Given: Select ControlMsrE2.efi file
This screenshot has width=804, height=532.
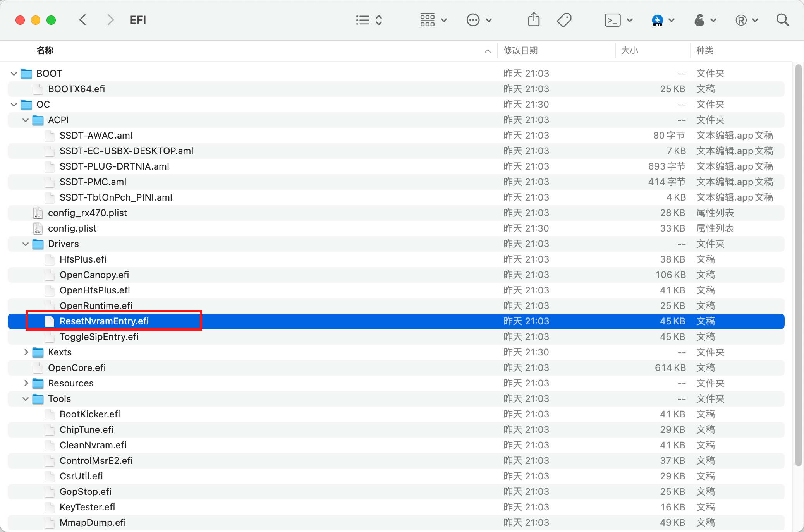Looking at the screenshot, I should 396,461.
